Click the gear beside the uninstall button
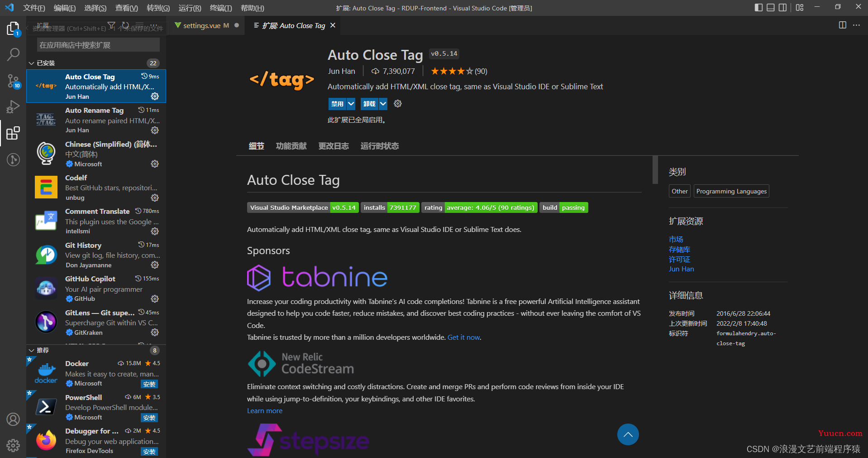868x458 pixels. click(x=398, y=104)
